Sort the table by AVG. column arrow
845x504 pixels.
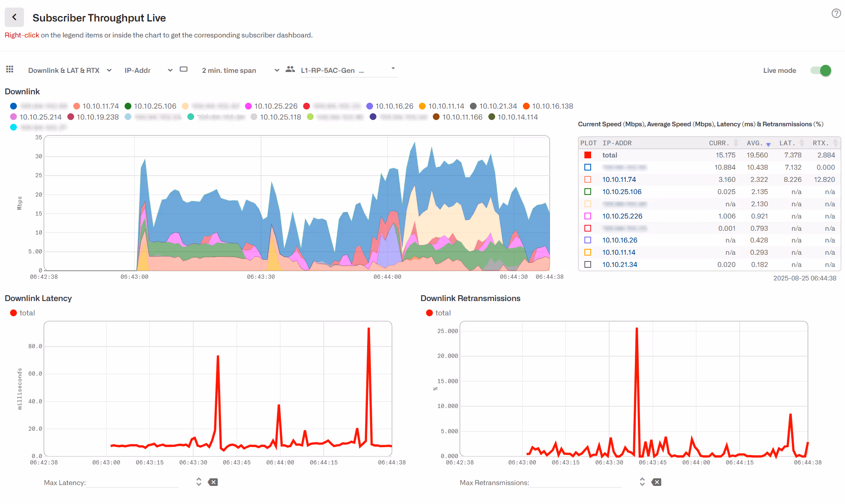pyautogui.click(x=768, y=144)
